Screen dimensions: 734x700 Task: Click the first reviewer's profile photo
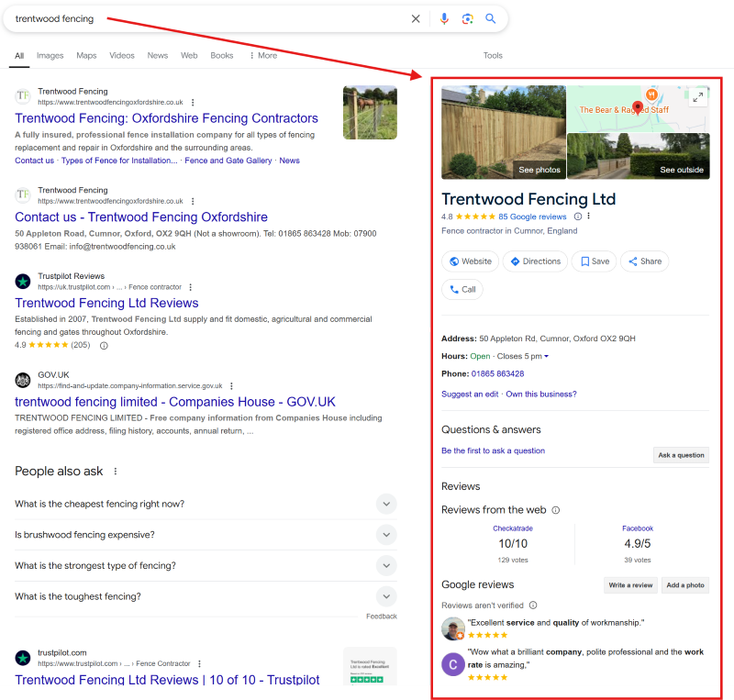point(453,628)
